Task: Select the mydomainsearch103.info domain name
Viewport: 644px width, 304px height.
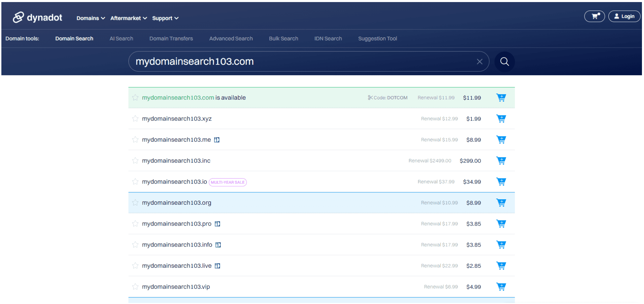Action: click(177, 245)
